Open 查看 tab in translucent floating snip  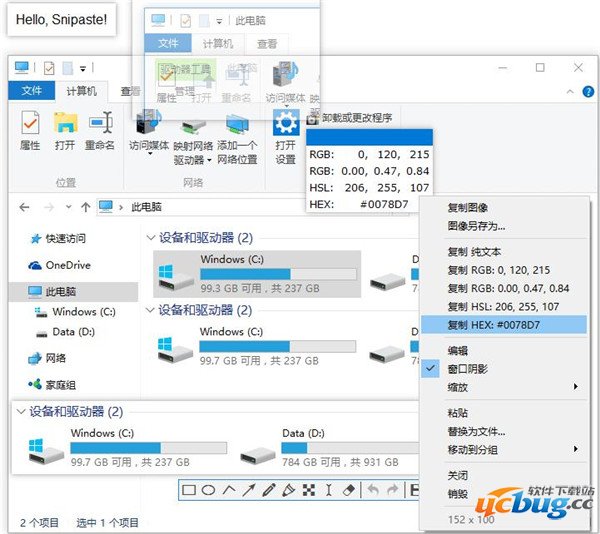coord(267,44)
